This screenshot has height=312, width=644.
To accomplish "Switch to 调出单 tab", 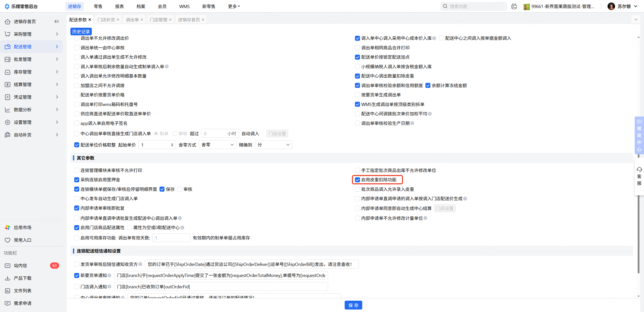I will coord(132,20).
